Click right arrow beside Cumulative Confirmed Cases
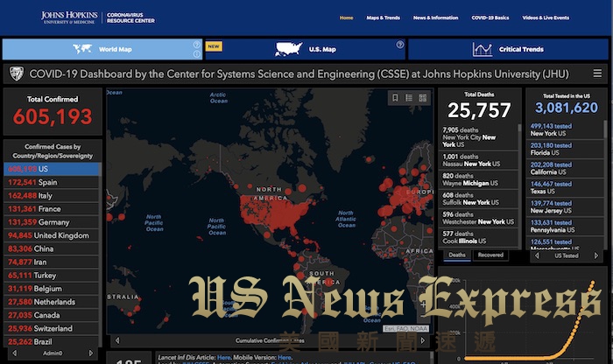The width and height of the screenshot is (613, 364). [422, 340]
